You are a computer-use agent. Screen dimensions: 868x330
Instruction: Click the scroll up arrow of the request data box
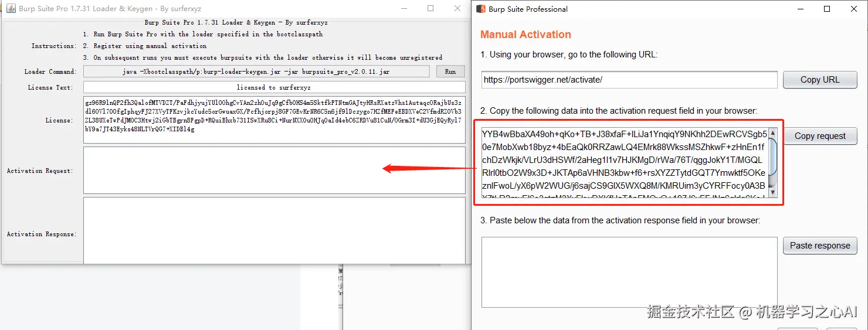pyautogui.click(x=772, y=133)
